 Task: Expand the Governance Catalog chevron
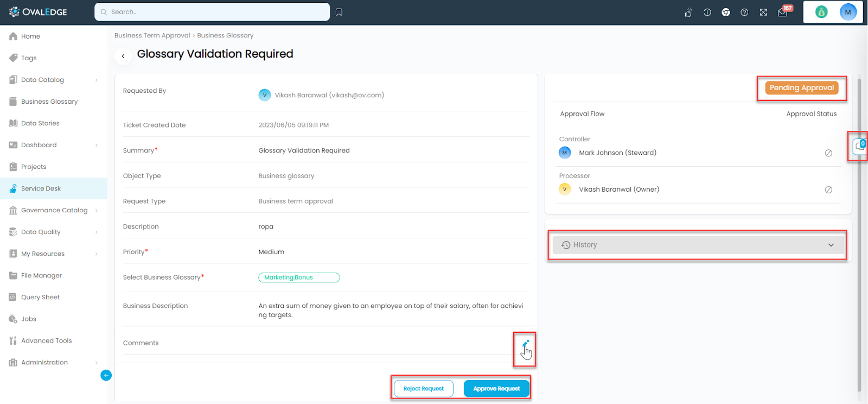click(97, 210)
